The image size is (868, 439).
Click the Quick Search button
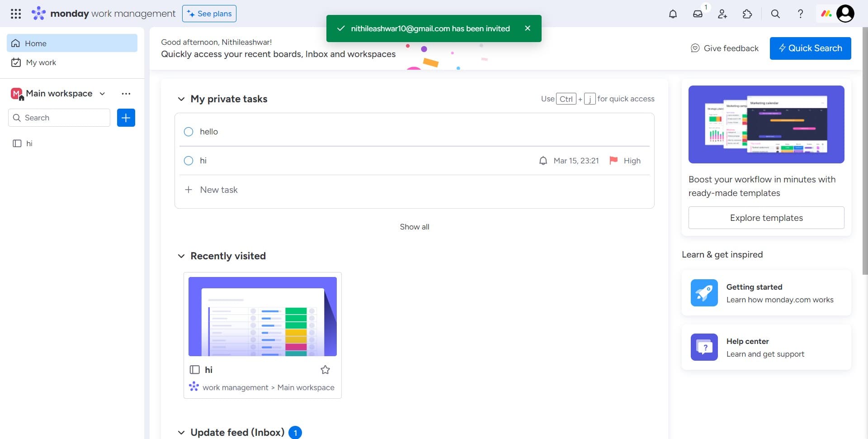[x=810, y=48]
